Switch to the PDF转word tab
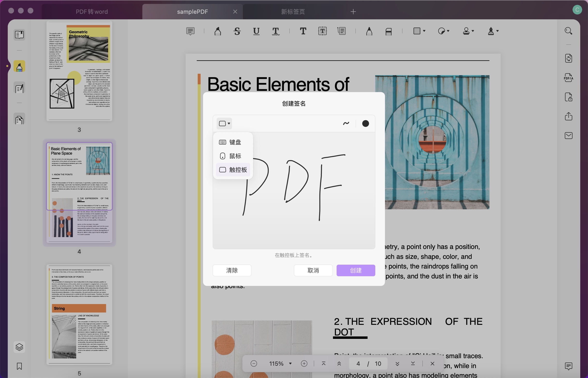This screenshot has width=588, height=378. click(92, 12)
